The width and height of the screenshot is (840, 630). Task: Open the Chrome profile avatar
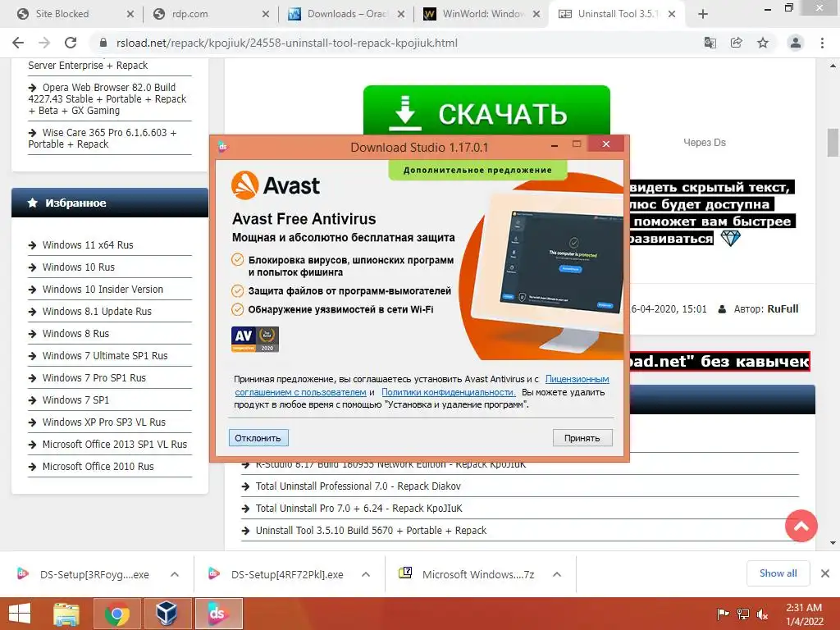point(796,43)
